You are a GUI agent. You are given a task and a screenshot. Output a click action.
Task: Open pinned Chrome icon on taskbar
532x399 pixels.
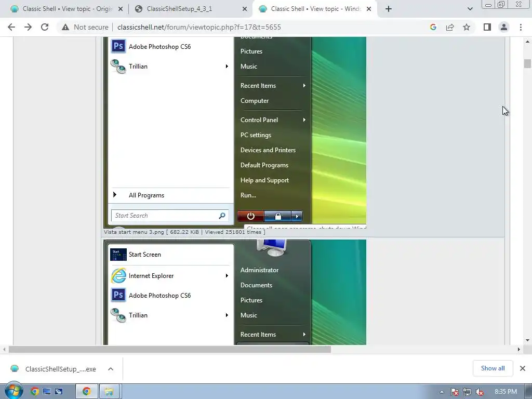(35, 392)
